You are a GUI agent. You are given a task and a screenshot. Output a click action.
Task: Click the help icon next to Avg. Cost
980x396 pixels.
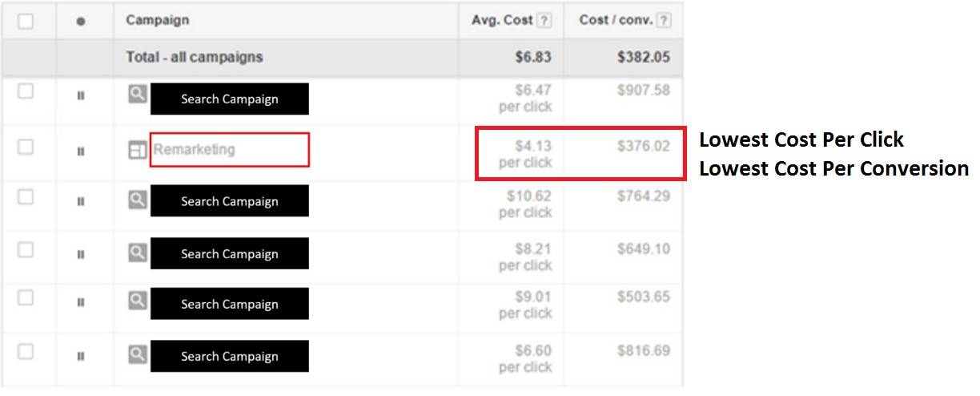(544, 21)
